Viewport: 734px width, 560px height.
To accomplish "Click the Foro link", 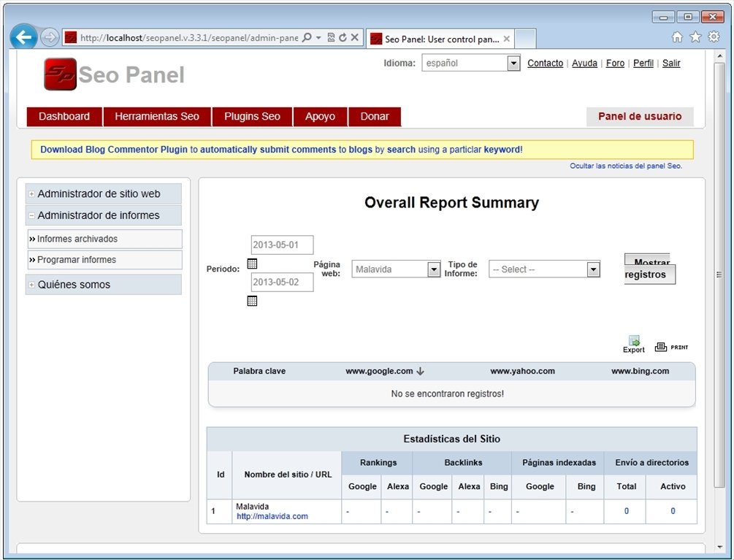I will tap(615, 64).
